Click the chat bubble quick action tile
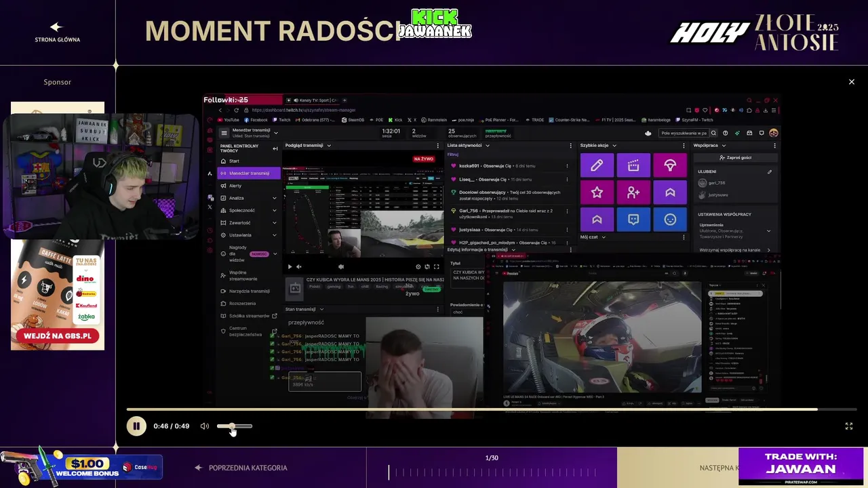Image resolution: width=868 pixels, height=488 pixels. coord(633,220)
